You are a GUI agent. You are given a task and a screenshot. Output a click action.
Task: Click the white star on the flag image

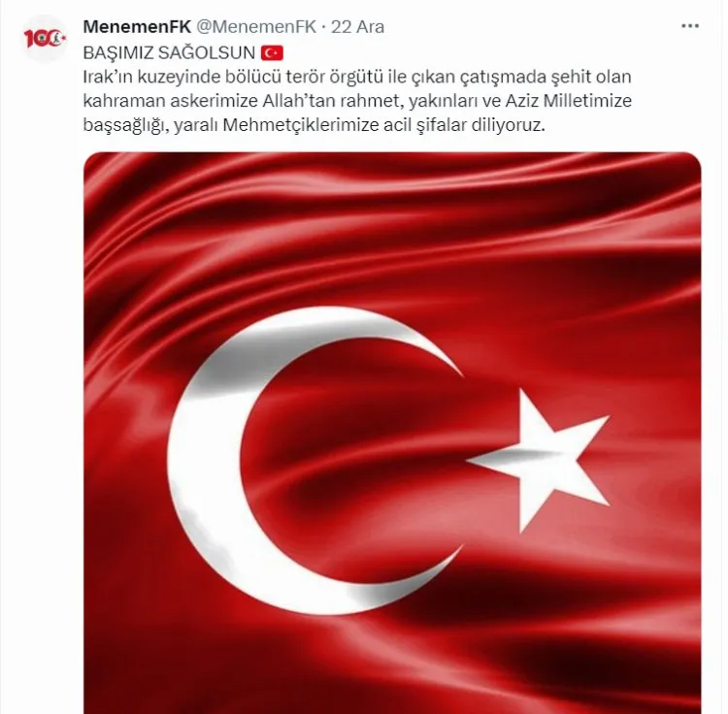[539, 460]
